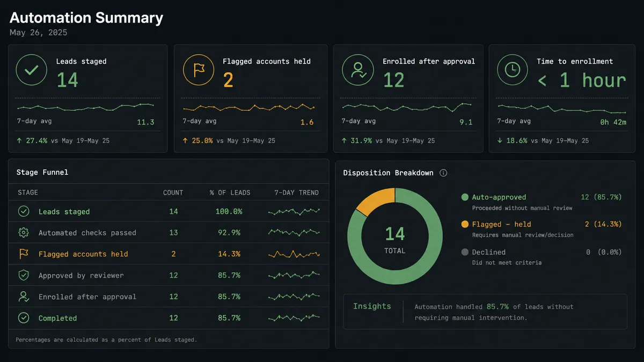
Task: Click the sparkline on the Time to enrollment card
Action: [562, 109]
